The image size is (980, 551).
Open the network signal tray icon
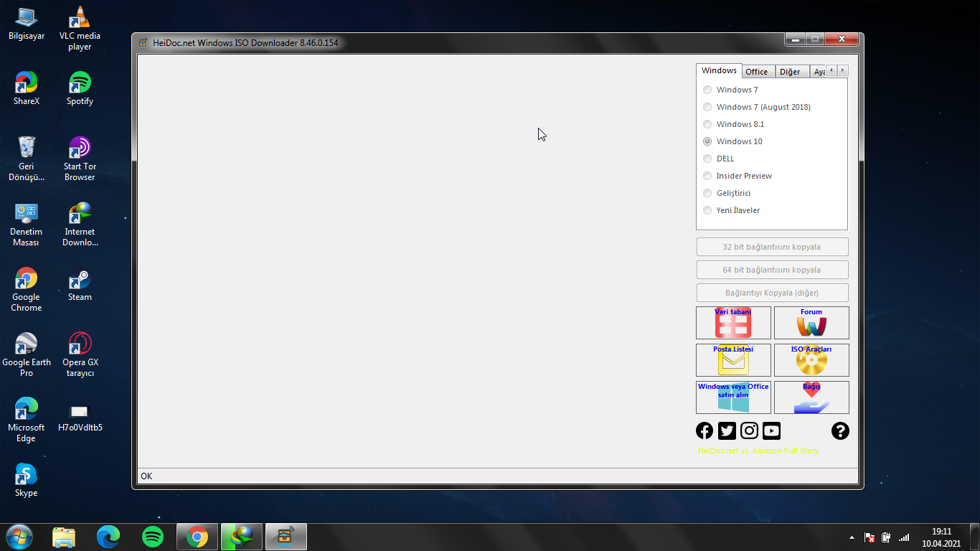point(904,537)
